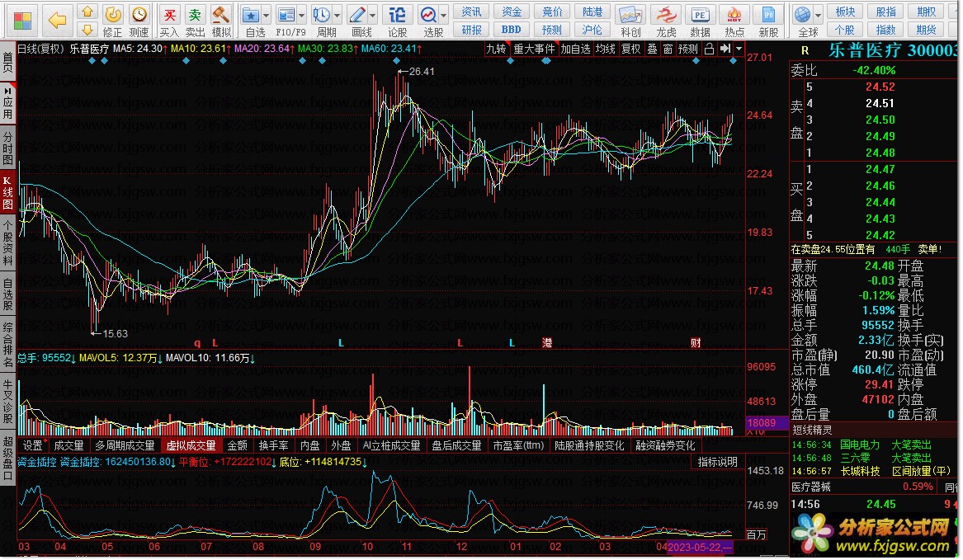Viewport: 963px width, 560px height.
Task: Switch to the 多周期成交量 tab
Action: coord(125,446)
